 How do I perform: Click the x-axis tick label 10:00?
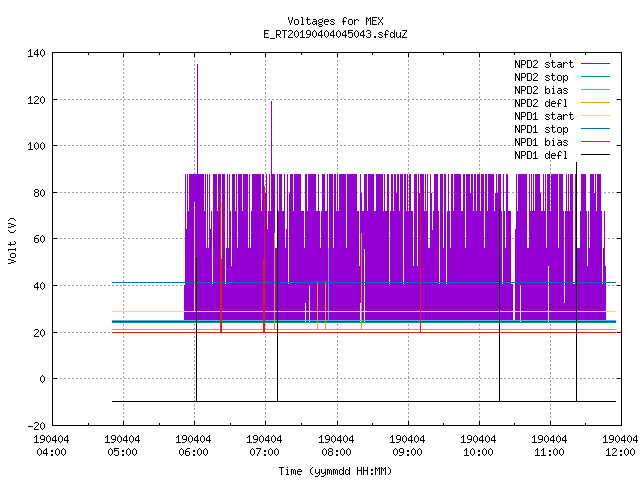pos(478,453)
